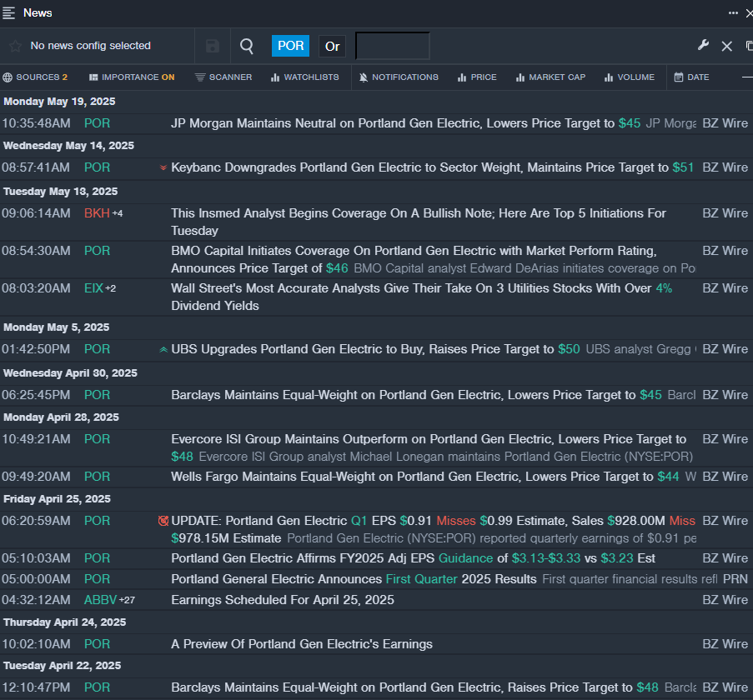Open the This Insmed Analyst Begins Coverage headline
Image resolution: width=753 pixels, height=700 pixels.
pos(419,222)
